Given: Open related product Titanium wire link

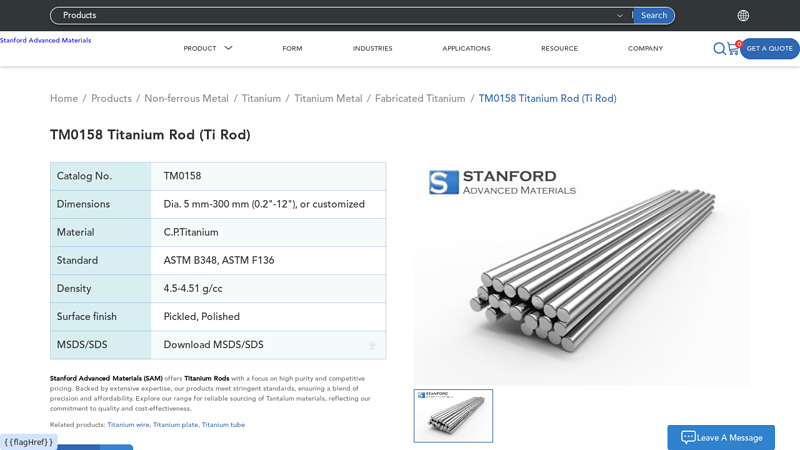Looking at the screenshot, I should (x=128, y=424).
